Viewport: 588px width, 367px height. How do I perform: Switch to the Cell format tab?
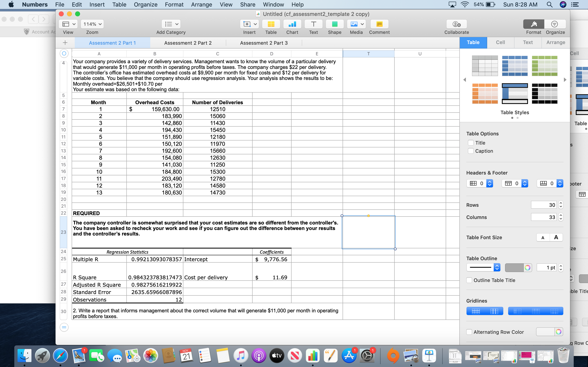click(x=501, y=42)
